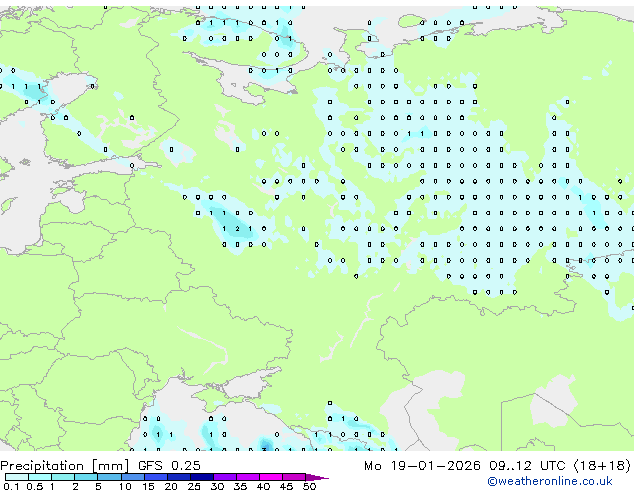
Task: Select the 45–50 mm legend swatch
Action: click(x=294, y=477)
